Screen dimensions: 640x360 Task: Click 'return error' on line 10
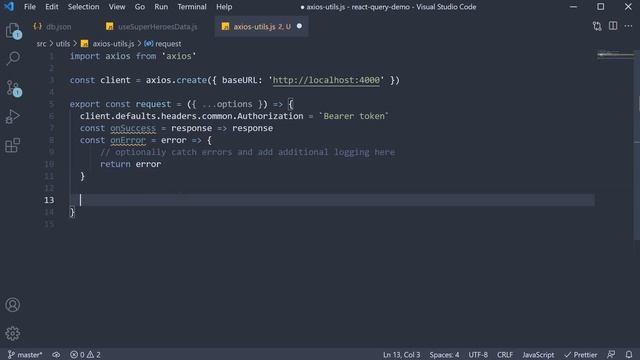click(131, 164)
